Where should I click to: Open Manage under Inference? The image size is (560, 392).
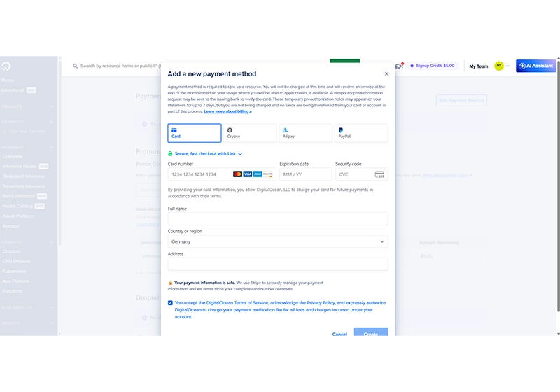11,226
